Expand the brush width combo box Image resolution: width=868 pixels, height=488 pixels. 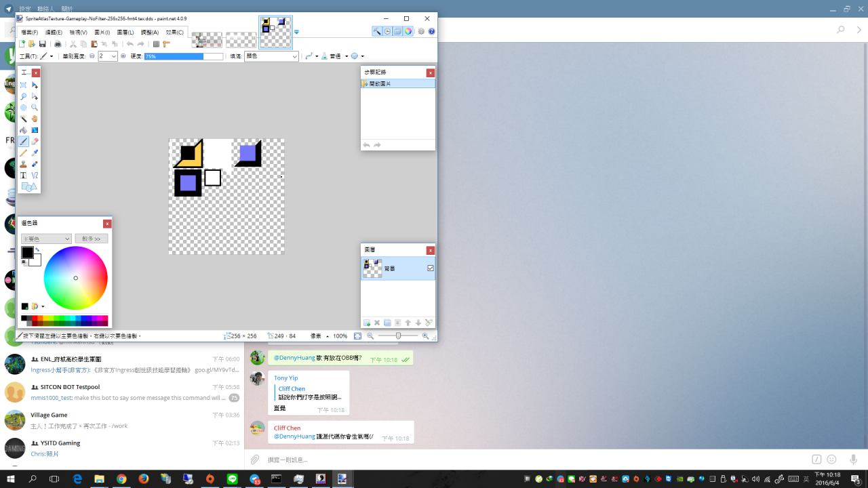point(113,56)
